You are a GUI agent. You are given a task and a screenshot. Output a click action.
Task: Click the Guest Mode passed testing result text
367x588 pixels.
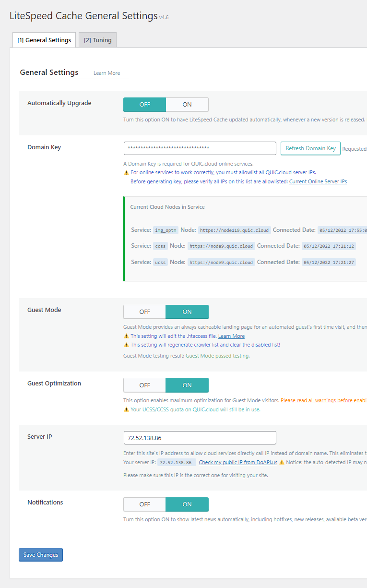[217, 356]
